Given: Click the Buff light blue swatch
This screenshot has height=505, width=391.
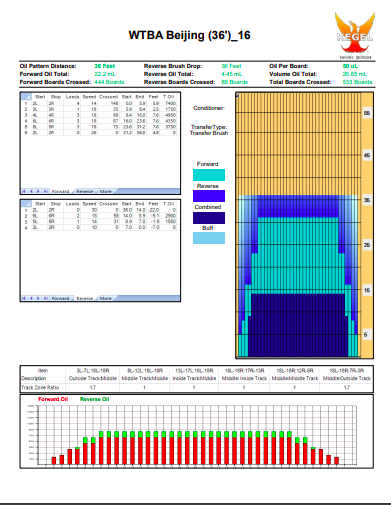Looking at the screenshot, I should (x=209, y=238).
